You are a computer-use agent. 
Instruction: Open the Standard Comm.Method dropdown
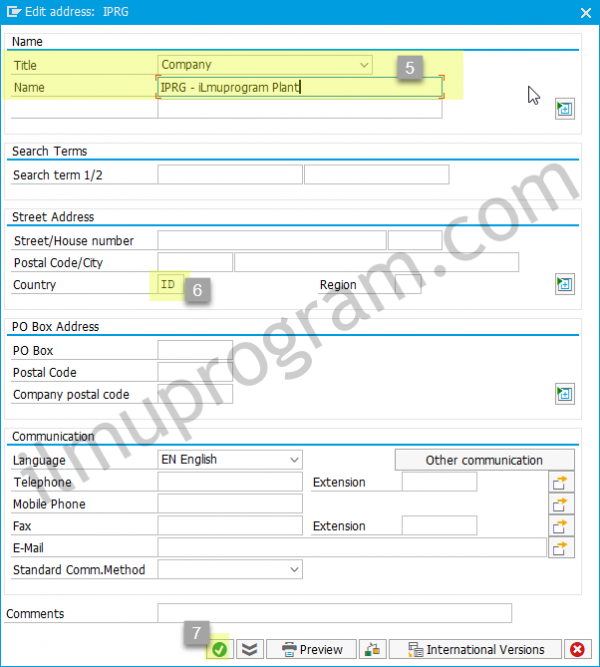230,570
